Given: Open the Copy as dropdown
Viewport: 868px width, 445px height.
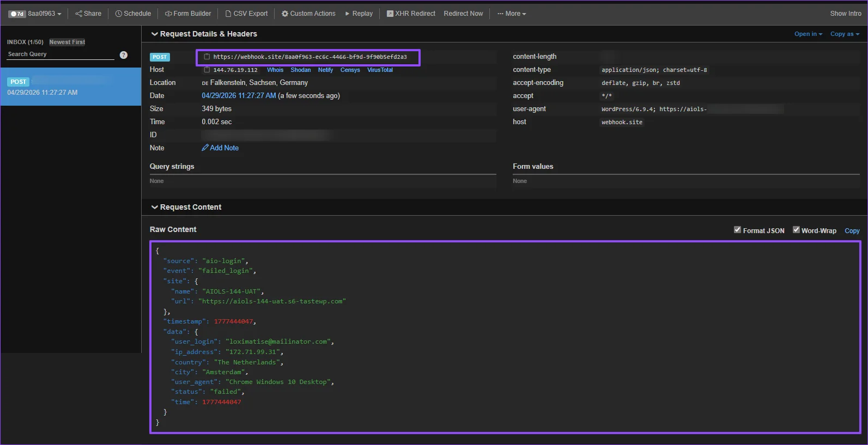Looking at the screenshot, I should point(845,34).
